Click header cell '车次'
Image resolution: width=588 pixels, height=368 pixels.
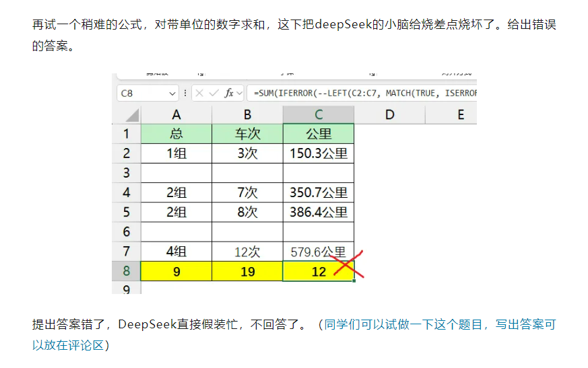247,134
